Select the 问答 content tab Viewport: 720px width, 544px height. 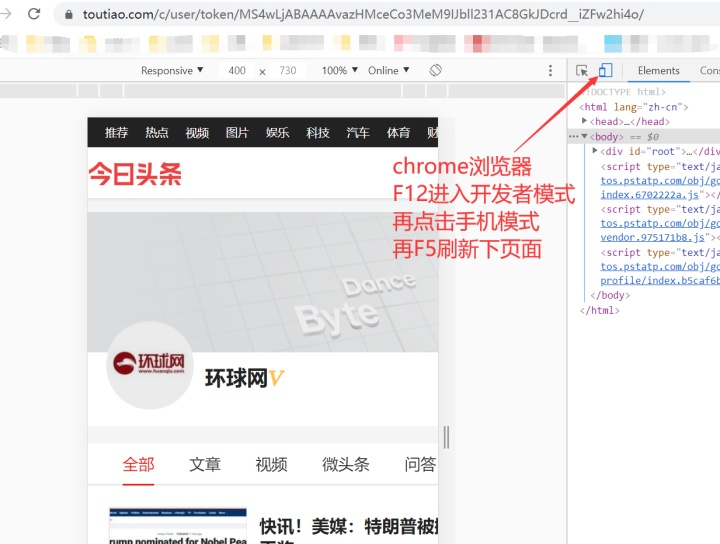click(420, 465)
